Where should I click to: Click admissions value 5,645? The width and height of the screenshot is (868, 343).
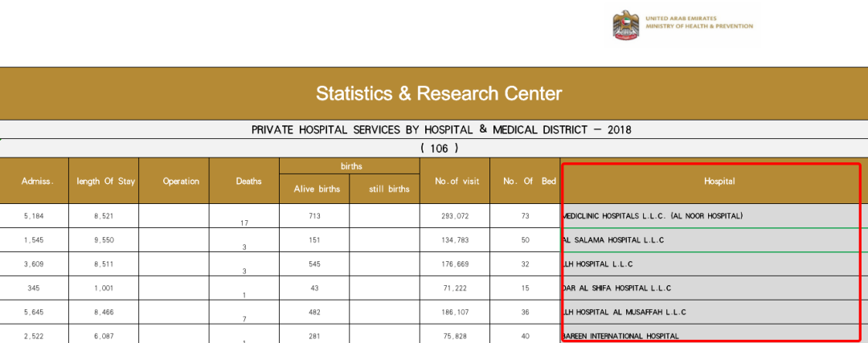(x=35, y=312)
